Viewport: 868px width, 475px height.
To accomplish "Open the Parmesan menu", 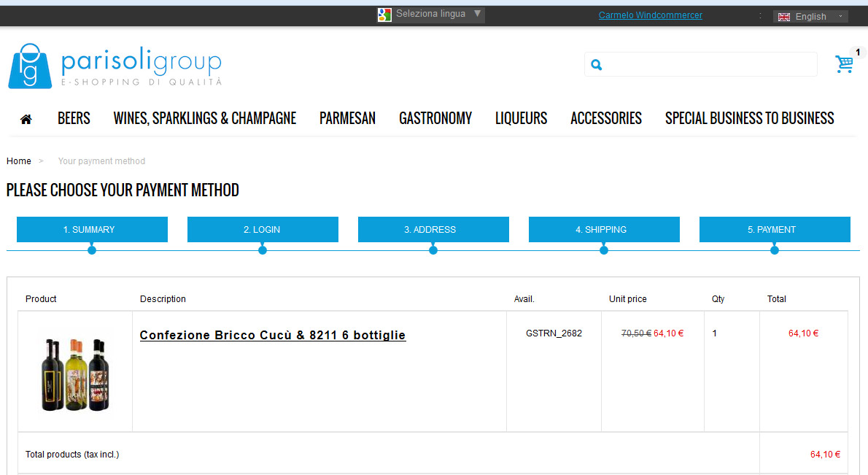I will click(348, 118).
